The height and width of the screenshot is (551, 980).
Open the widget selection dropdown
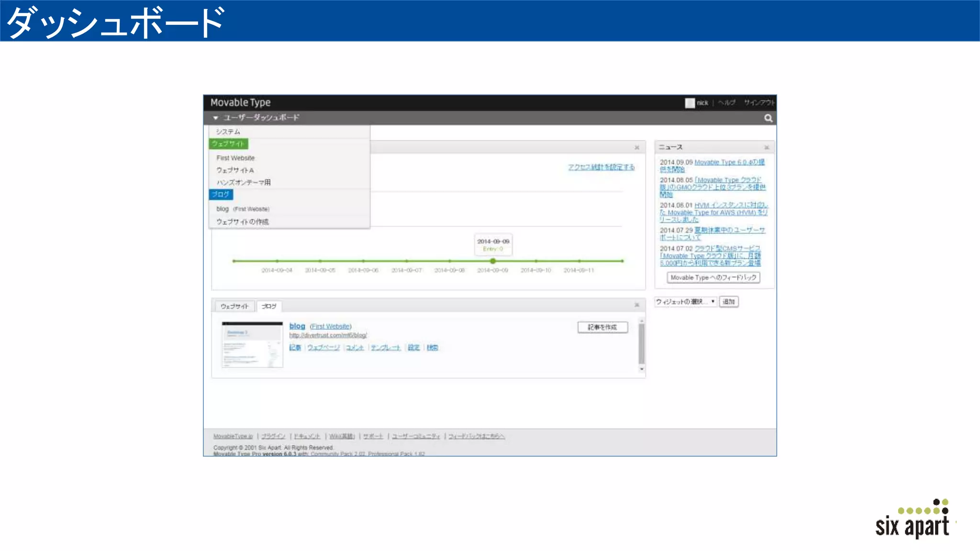(685, 302)
